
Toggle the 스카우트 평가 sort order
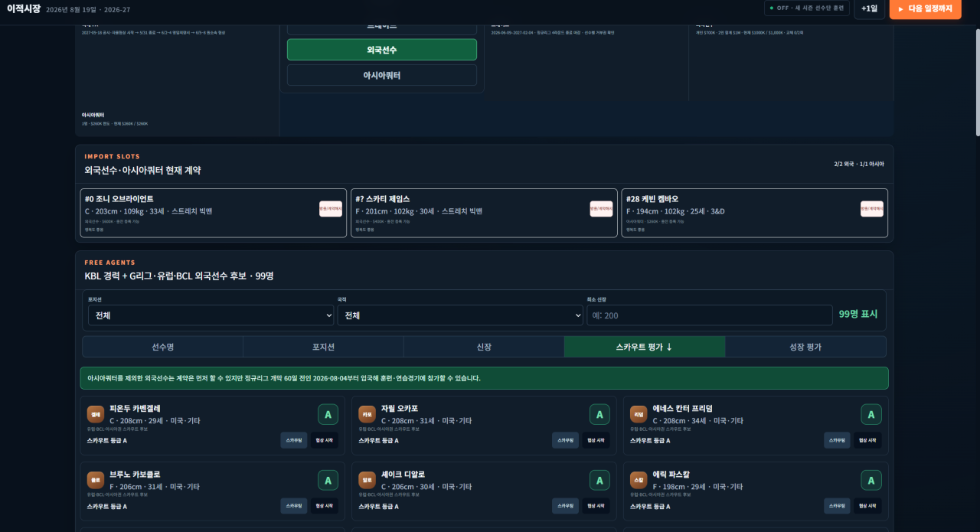[645, 347]
